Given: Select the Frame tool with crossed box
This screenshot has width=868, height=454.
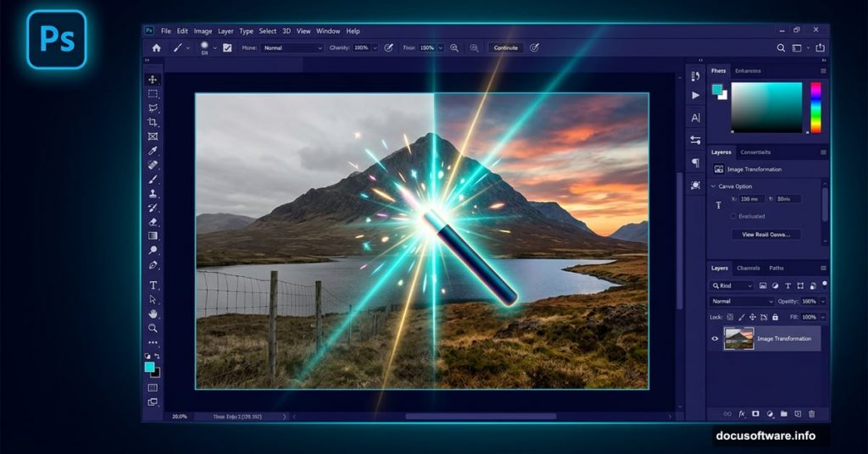Looking at the screenshot, I should (153, 136).
